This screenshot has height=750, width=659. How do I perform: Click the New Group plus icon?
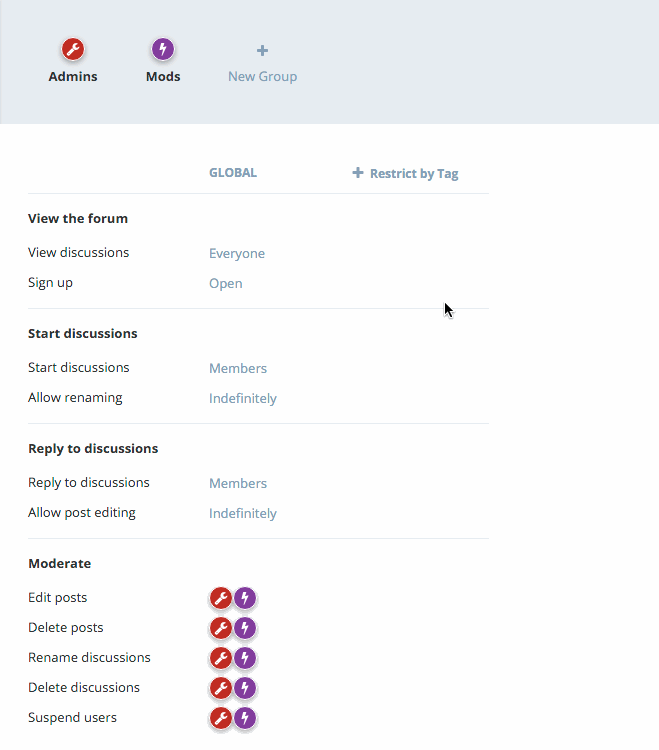262,50
